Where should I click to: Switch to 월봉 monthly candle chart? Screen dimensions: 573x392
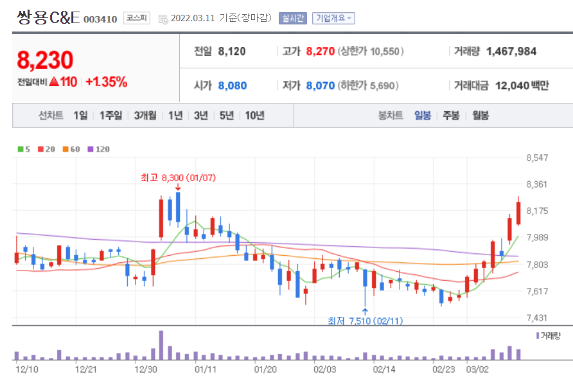coord(480,116)
